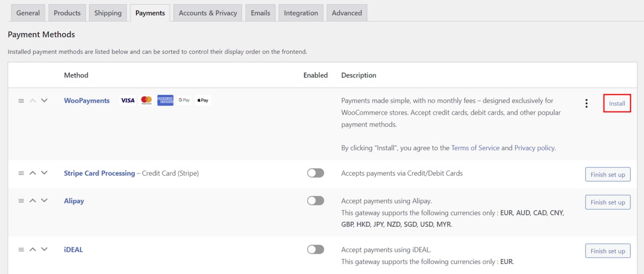Click Finish set up for Alipay

point(607,202)
